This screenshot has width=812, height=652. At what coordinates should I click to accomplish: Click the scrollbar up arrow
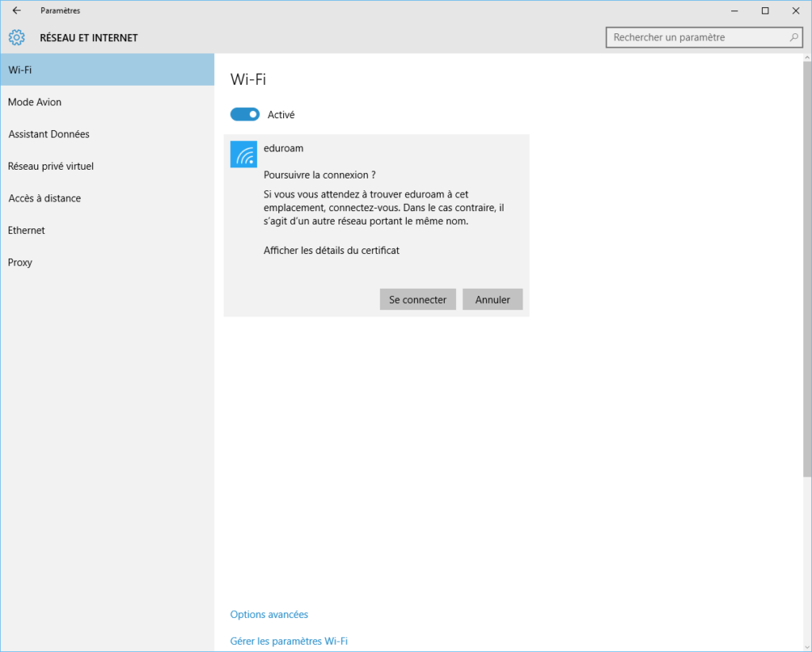click(806, 59)
